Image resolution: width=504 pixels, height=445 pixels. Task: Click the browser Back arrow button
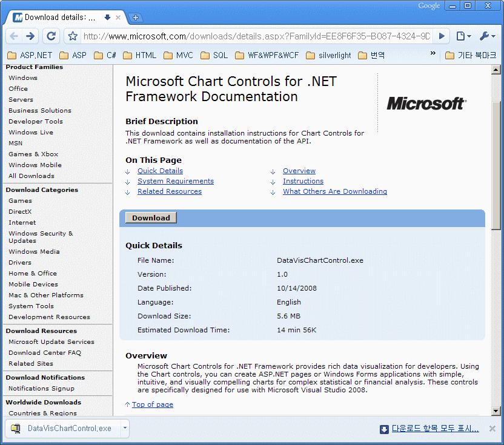tap(14, 36)
